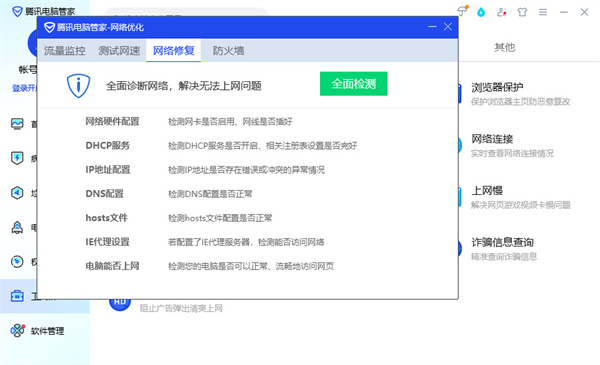Switch to the 流量监控 tab
Screen dimensions: 600x365
pos(65,51)
